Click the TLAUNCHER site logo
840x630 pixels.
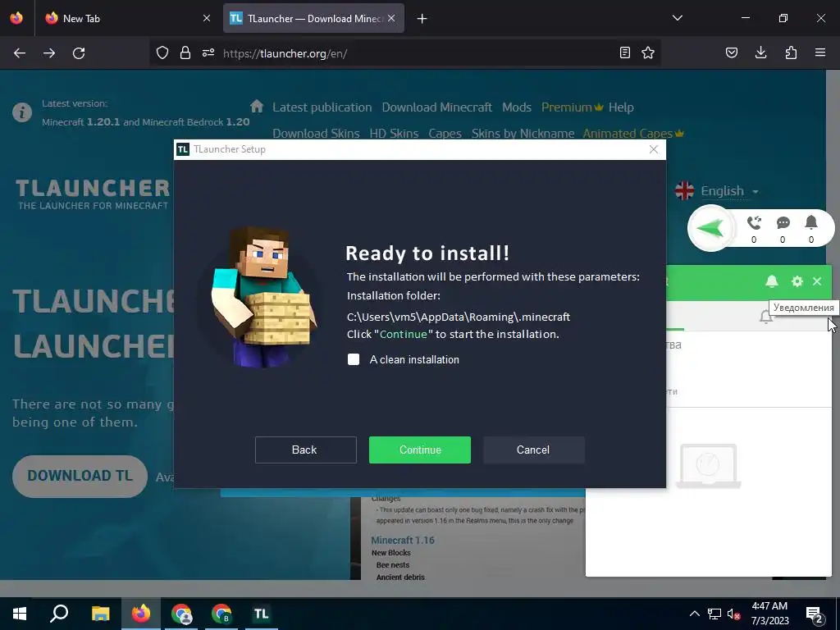pyautogui.click(x=92, y=194)
